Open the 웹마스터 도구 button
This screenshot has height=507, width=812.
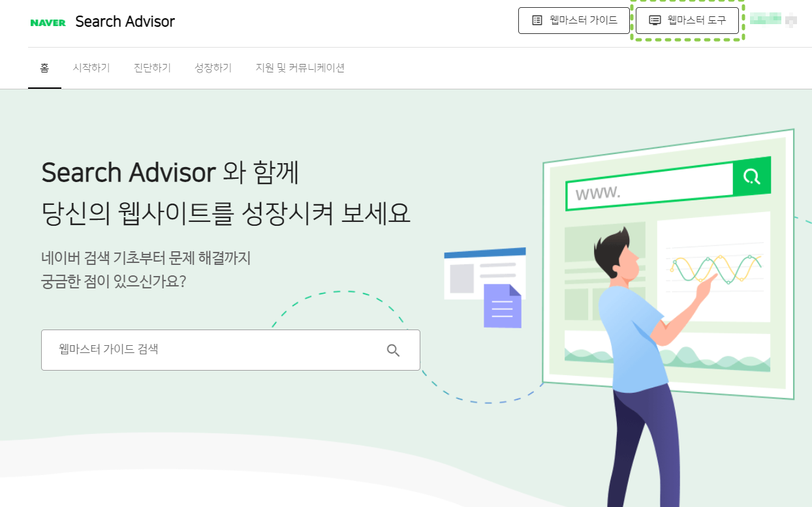(x=687, y=20)
